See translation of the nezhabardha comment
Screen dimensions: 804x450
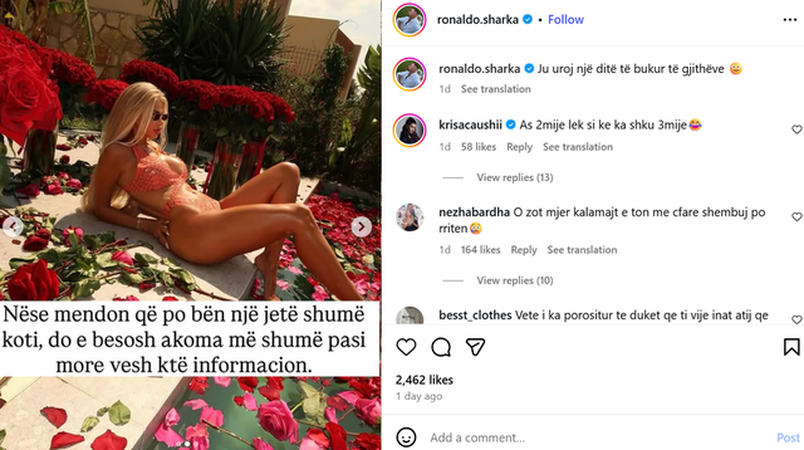[582, 250]
